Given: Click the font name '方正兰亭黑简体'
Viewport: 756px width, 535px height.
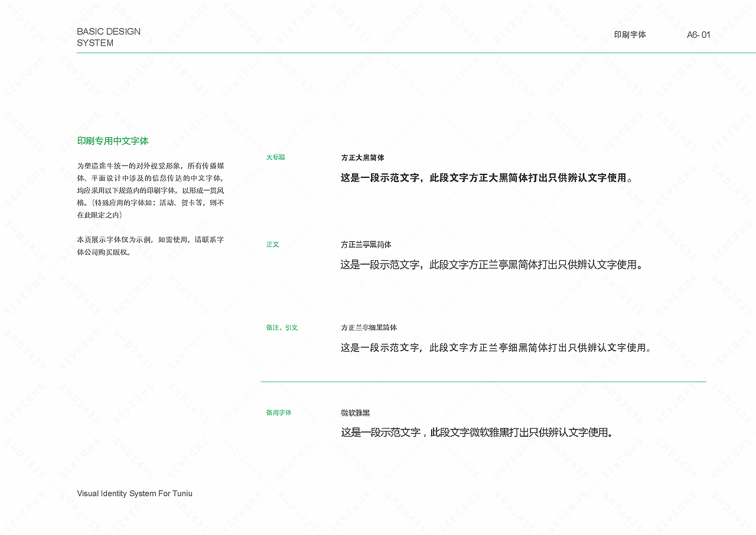Looking at the screenshot, I should click(x=366, y=245).
